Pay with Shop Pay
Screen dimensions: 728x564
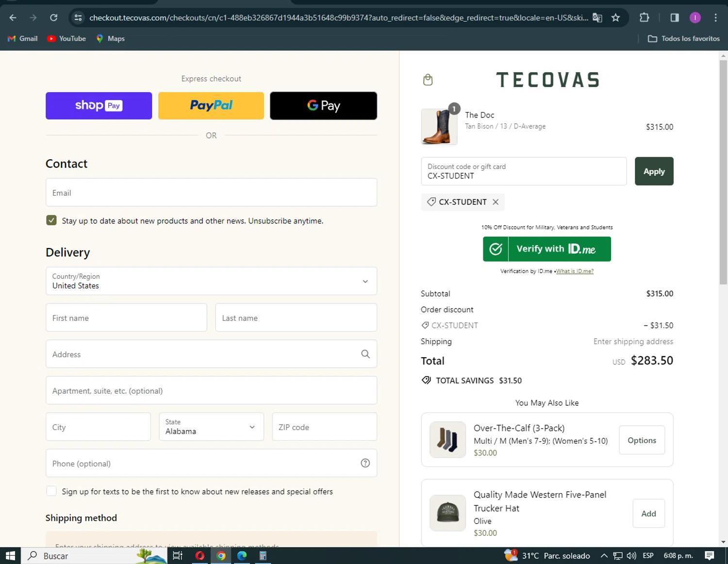pyautogui.click(x=99, y=106)
